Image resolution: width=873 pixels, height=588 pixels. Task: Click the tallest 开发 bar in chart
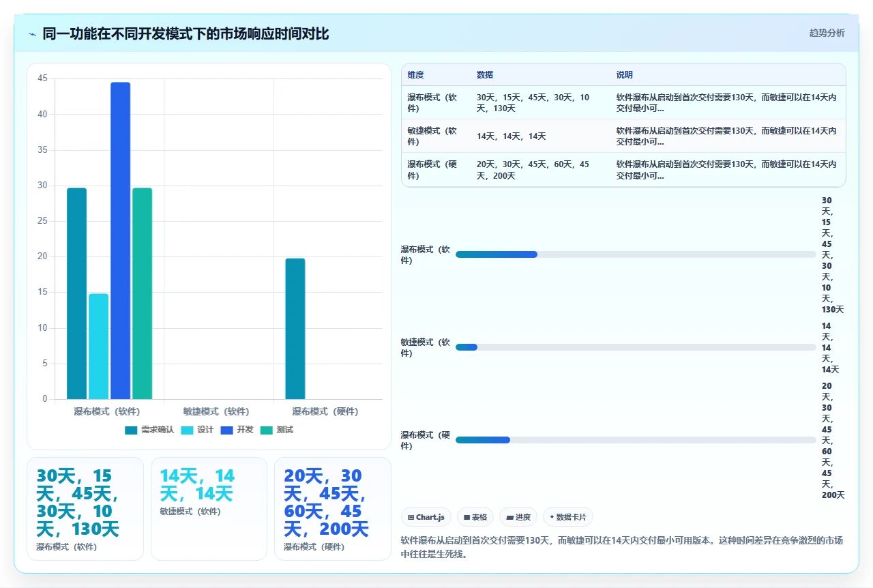click(121, 241)
